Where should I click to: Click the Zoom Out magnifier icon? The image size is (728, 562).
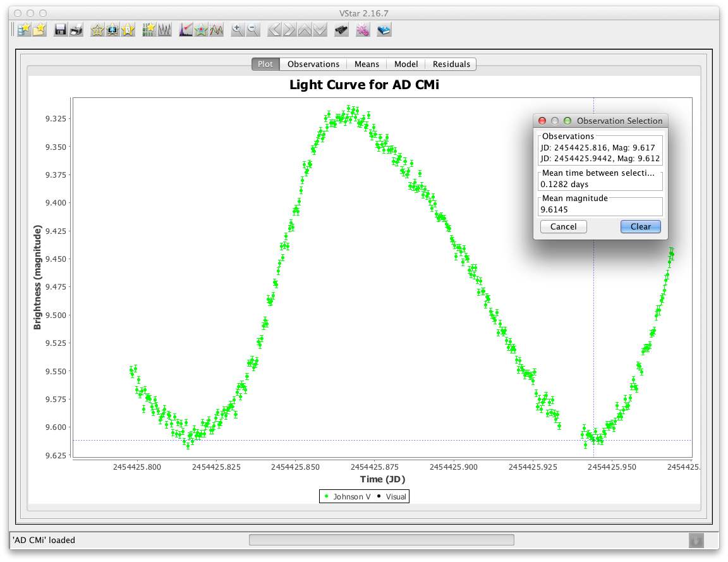click(253, 30)
